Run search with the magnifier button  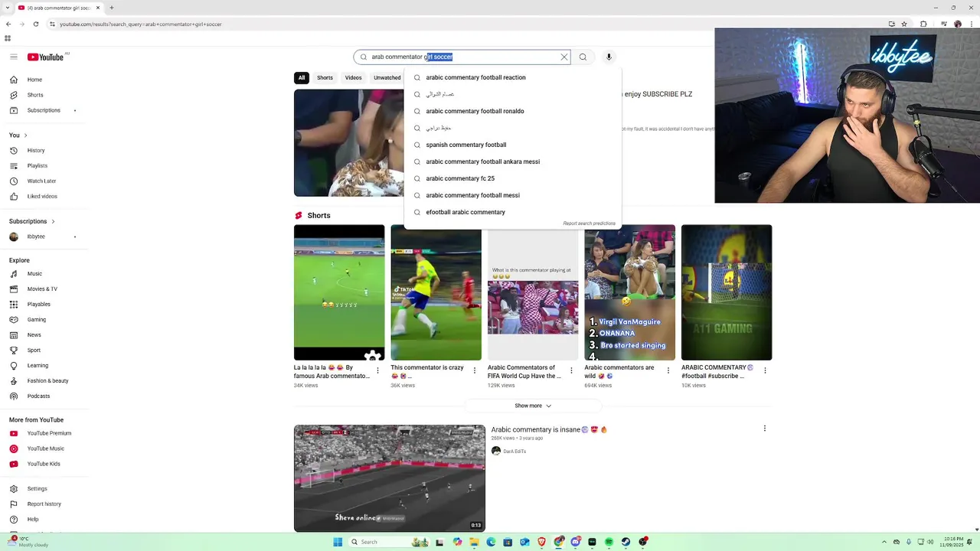(583, 57)
